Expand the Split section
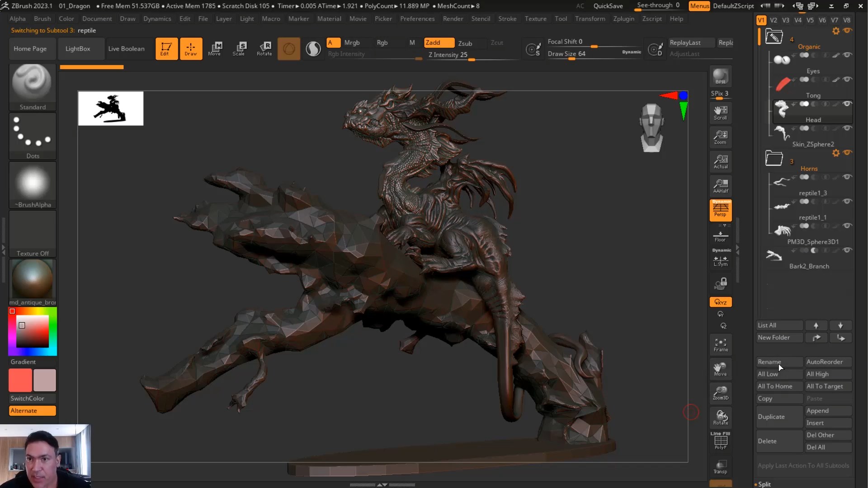The width and height of the screenshot is (868, 488). point(764,484)
